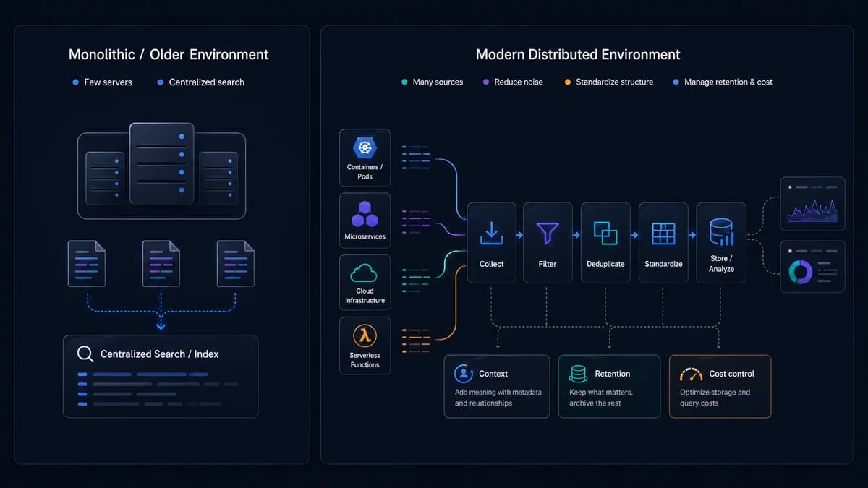Screen dimensions: 868x488
Task: Click 'Keep what matters, archive the rest'
Action: click(x=601, y=398)
